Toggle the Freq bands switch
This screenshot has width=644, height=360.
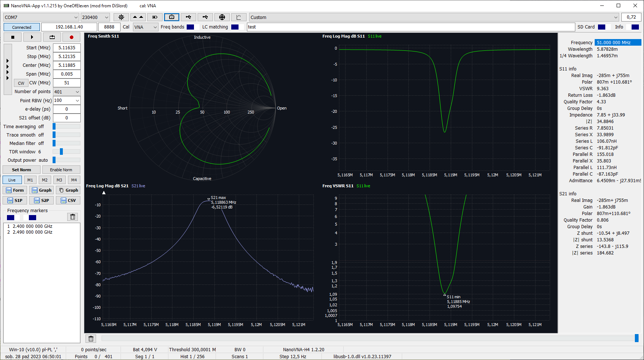click(x=193, y=27)
